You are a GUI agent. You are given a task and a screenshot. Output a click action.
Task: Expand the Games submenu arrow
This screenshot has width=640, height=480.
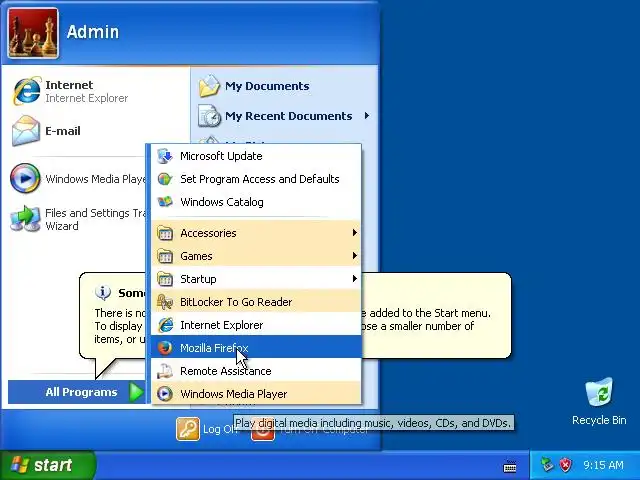354,256
